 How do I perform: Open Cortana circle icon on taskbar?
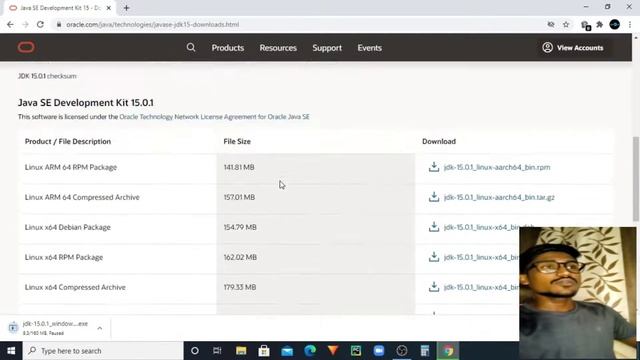point(195,351)
